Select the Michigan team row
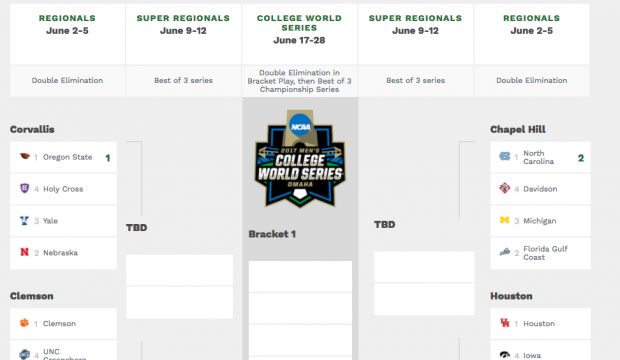 click(x=540, y=221)
